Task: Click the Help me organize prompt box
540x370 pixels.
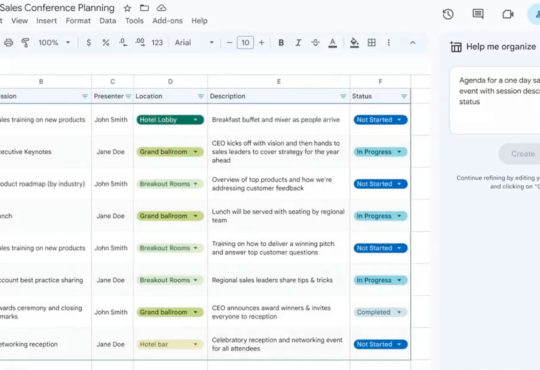Action: [x=496, y=100]
